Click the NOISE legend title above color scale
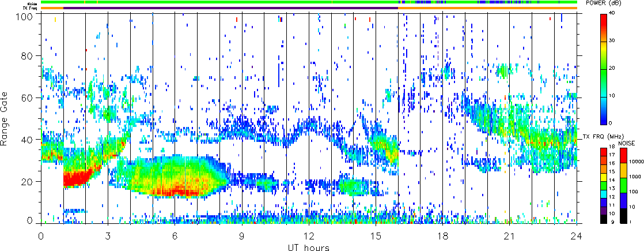The height and width of the screenshot is (251, 644). pos(626,143)
